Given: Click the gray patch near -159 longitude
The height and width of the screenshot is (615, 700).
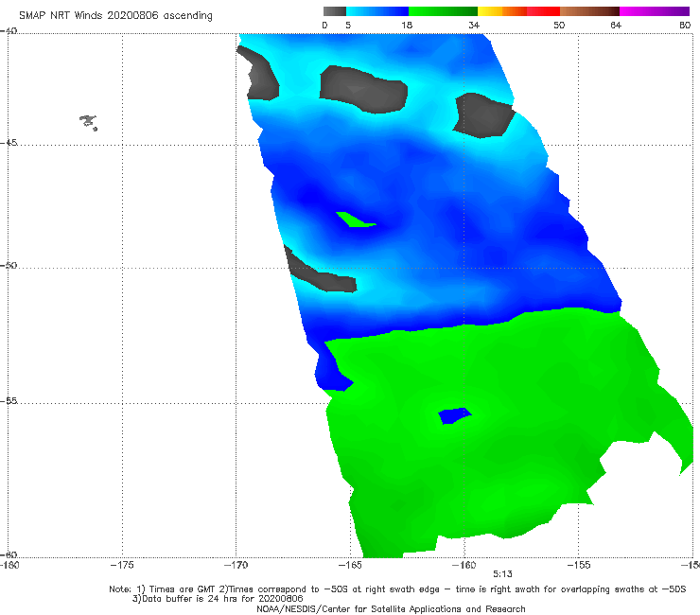Looking at the screenshot, I should click(484, 115).
